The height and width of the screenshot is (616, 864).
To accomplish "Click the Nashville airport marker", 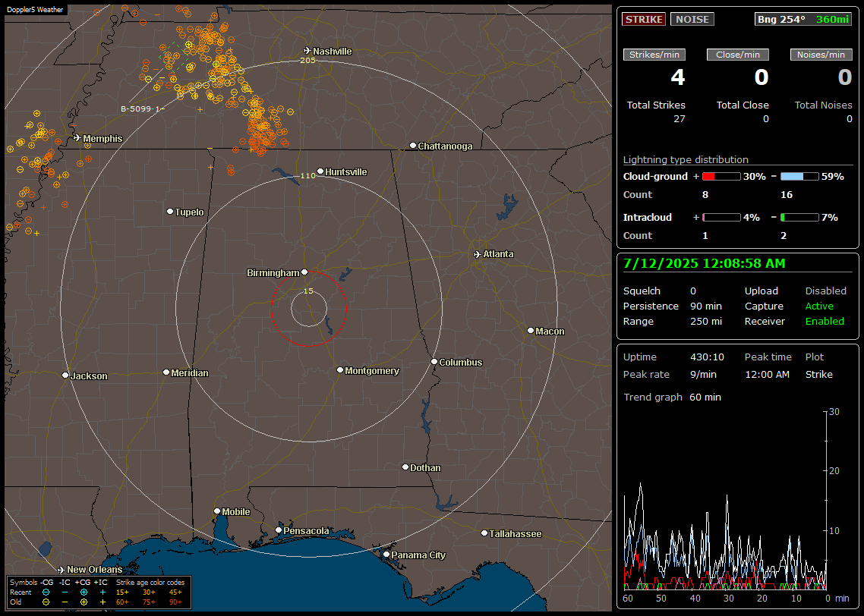I will tap(307, 51).
